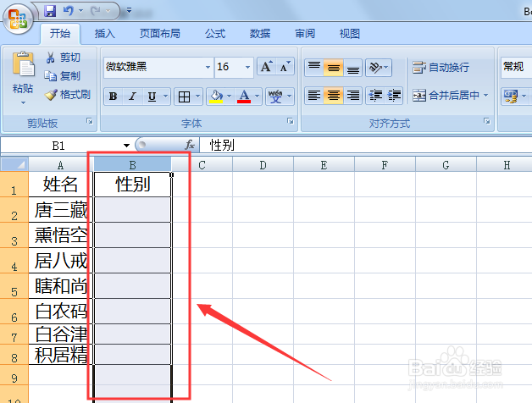Select column header D
The width and height of the screenshot is (532, 403).
coord(263,165)
